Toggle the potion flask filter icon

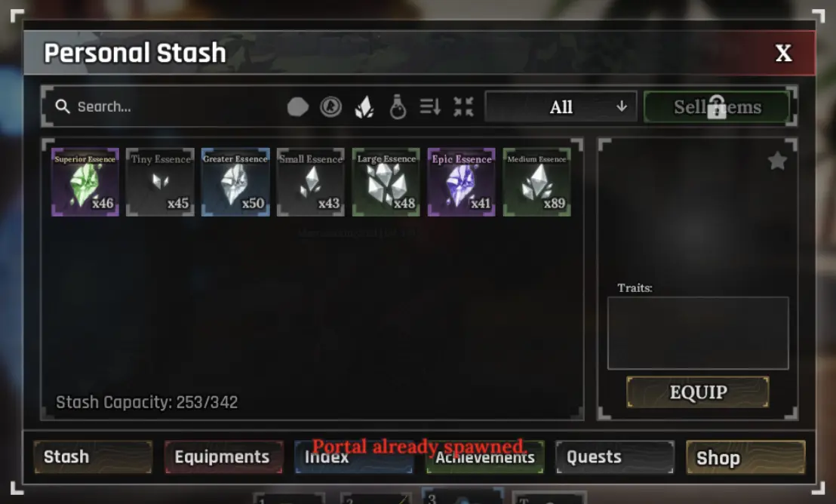point(397,106)
